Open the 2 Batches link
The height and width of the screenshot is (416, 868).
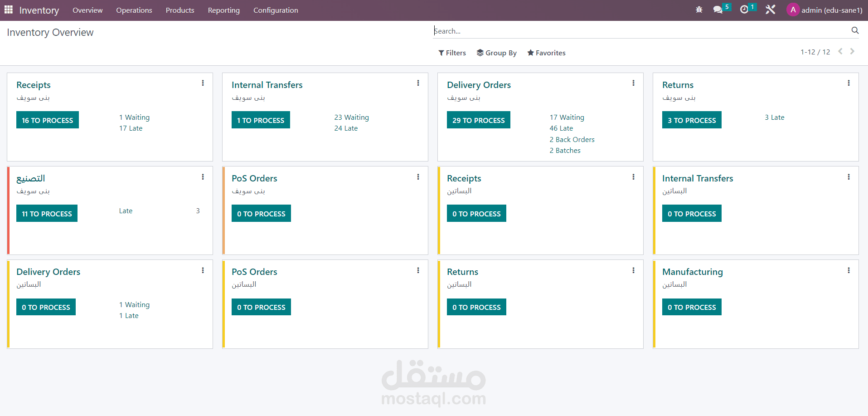[x=565, y=150]
